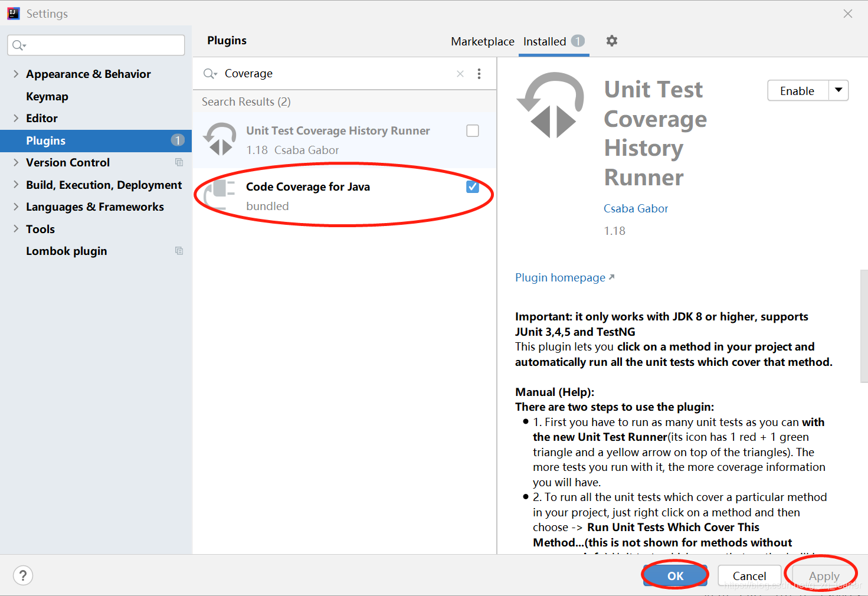The width and height of the screenshot is (868, 596).
Task: Expand the Editor settings node
Action: click(x=16, y=118)
